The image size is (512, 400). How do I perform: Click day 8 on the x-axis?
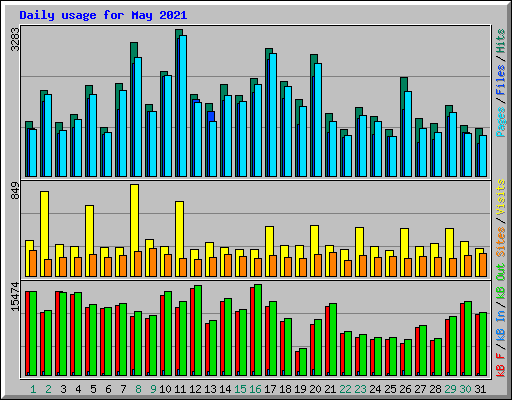138,389
